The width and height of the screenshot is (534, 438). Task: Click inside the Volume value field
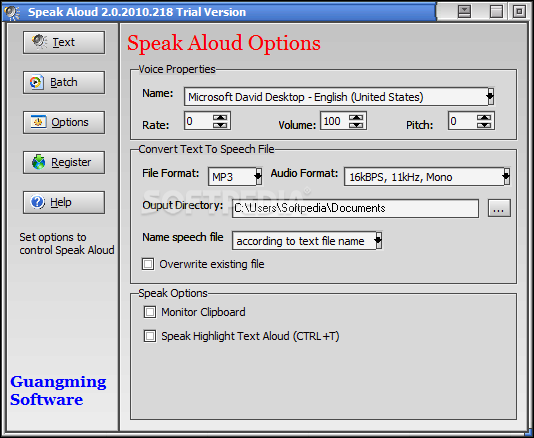click(335, 121)
